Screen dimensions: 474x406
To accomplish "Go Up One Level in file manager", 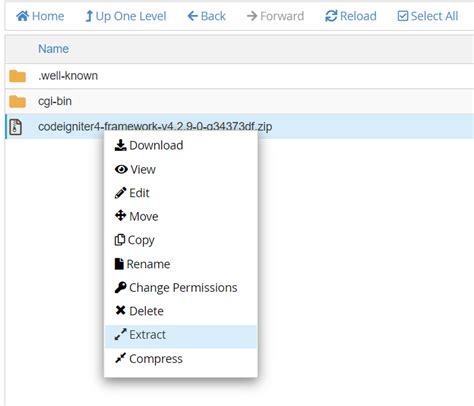I will pyautogui.click(x=126, y=16).
